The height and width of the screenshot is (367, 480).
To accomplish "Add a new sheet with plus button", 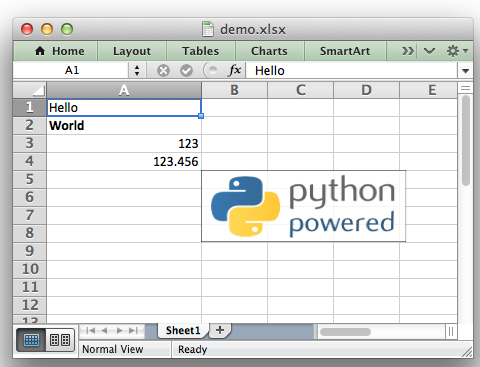I will click(x=220, y=330).
